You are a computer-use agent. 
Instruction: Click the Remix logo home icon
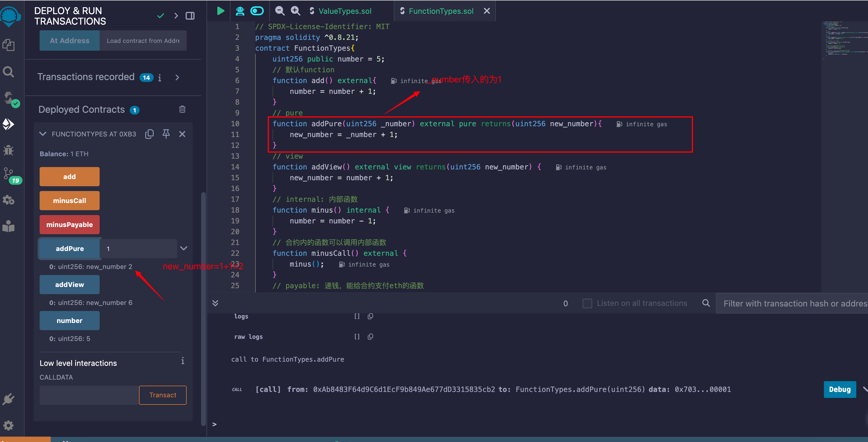[x=10, y=16]
